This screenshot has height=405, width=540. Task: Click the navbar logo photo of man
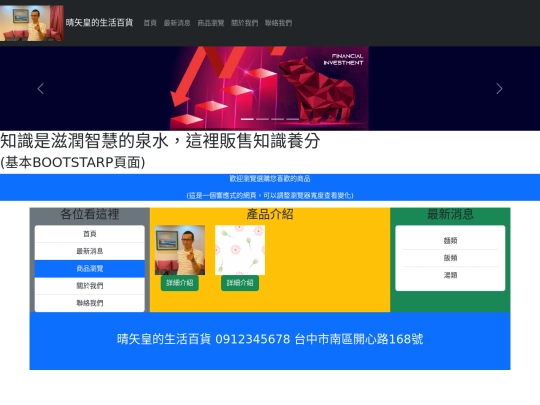tap(32, 23)
